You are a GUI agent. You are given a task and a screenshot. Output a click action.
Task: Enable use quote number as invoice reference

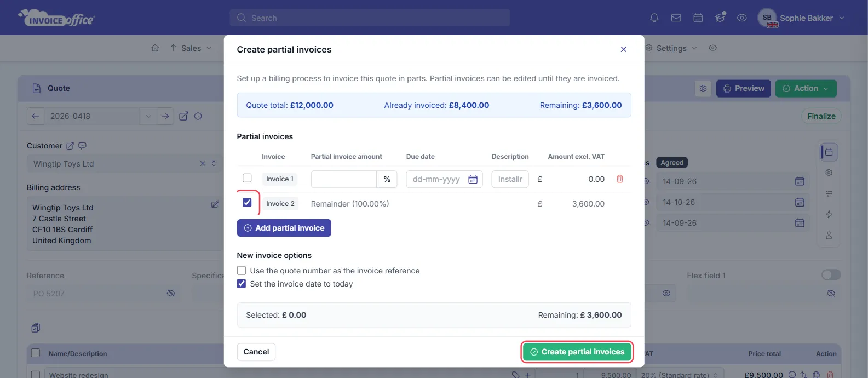[x=242, y=271]
